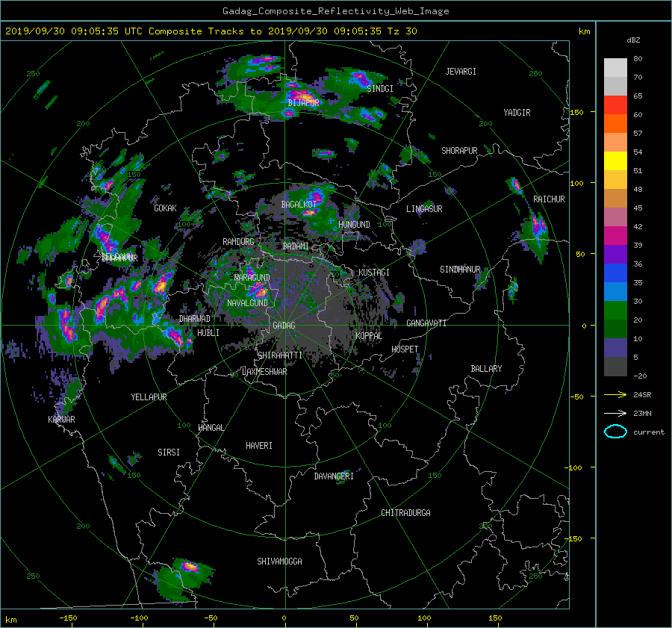672x628 pixels.
Task: Click the KUSTAGI city label
Action: (x=374, y=273)
